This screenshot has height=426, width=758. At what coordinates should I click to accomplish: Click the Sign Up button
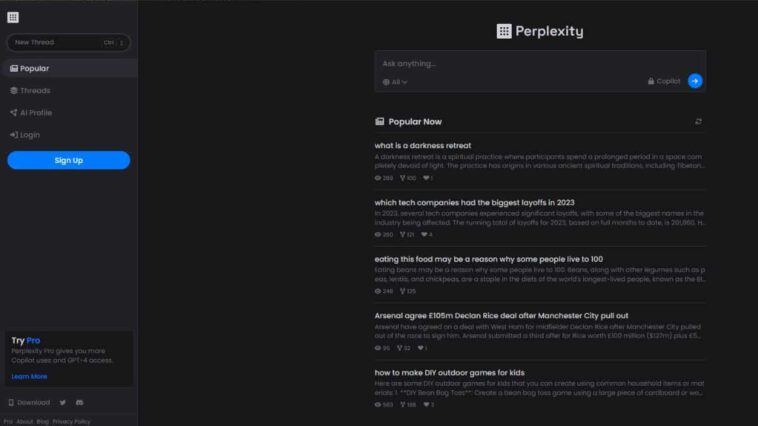69,160
